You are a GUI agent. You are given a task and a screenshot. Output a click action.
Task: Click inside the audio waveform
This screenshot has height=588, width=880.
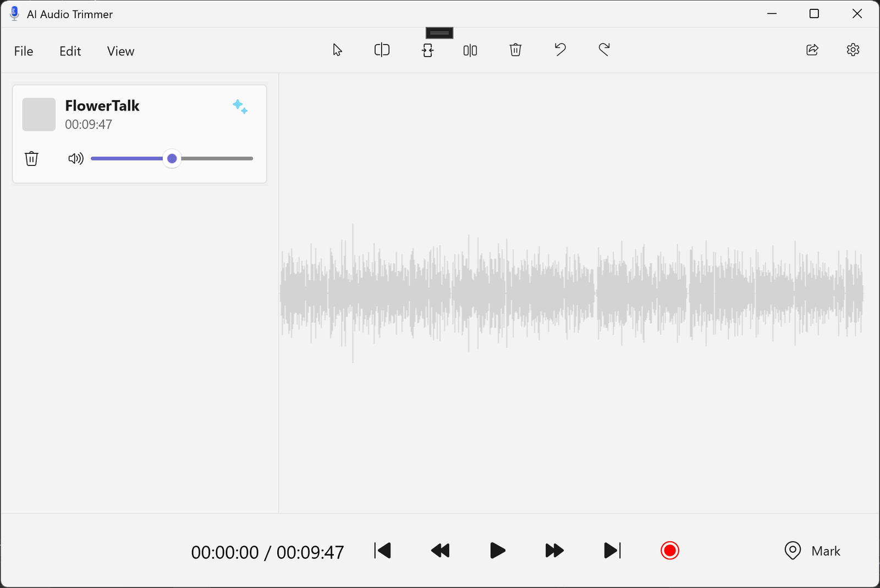(x=571, y=293)
